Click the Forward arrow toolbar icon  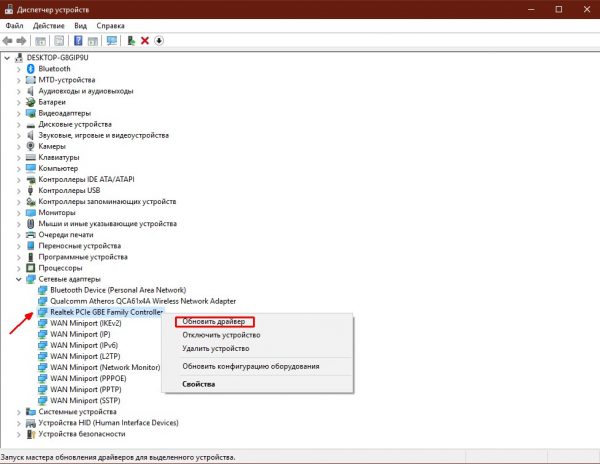[21, 41]
